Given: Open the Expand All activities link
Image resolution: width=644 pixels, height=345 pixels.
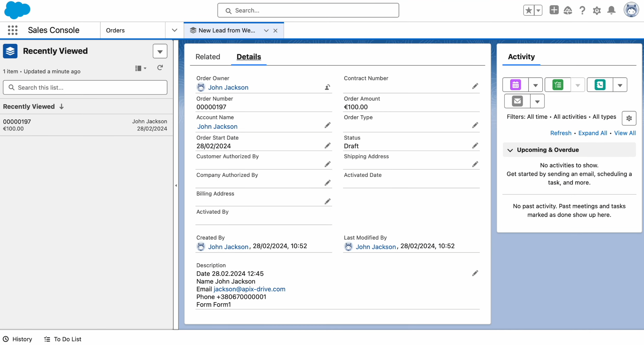Looking at the screenshot, I should click(593, 133).
